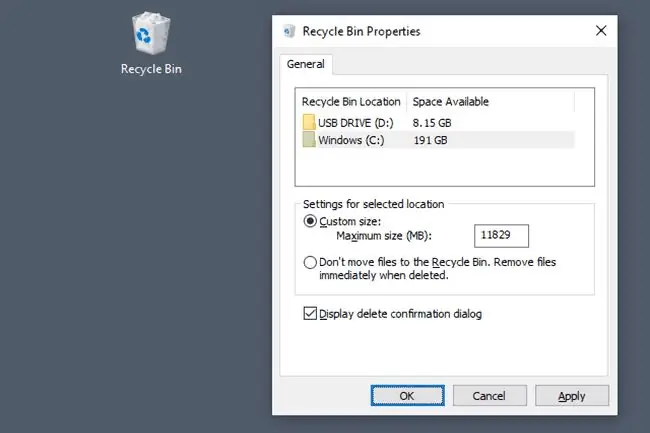This screenshot has height=433, width=650.
Task: Select the Custom size radio button
Action: pos(310,221)
